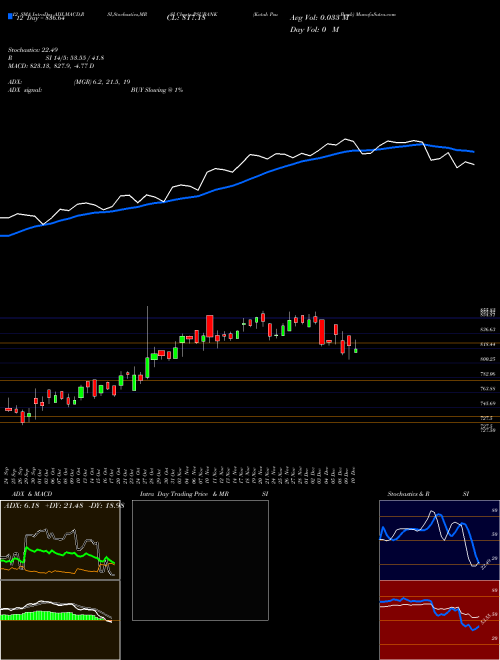Click the 809.25 price level label
500x660 pixels.
[x=488, y=359]
